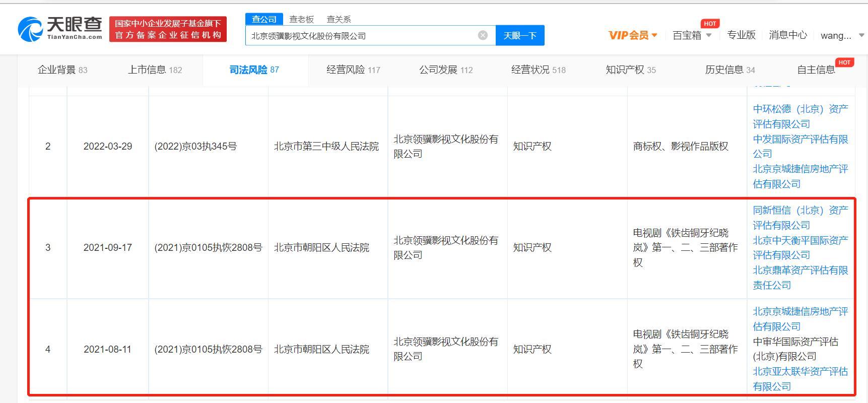868x403 pixels.
Task: Click the date 2021-08-11
Action: click(x=108, y=349)
